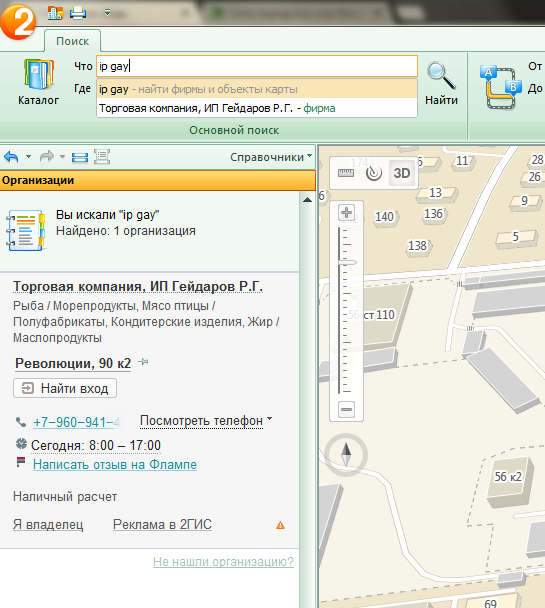Image resolution: width=545 pixels, height=608 pixels.
Task: Click the Flamp flag icon
Action: click(21, 462)
